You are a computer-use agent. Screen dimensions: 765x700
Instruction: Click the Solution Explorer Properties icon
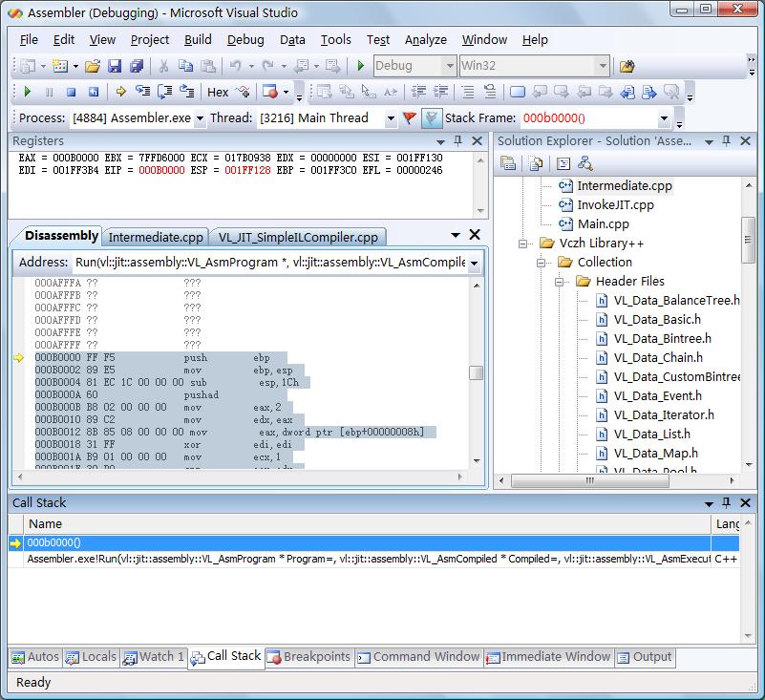pos(509,163)
